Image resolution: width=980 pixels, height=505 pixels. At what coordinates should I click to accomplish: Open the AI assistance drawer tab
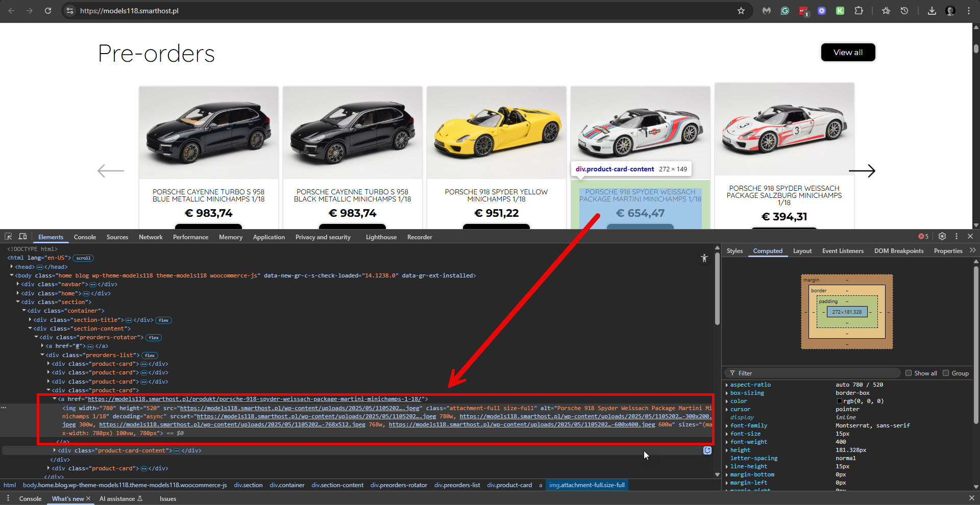coord(121,499)
